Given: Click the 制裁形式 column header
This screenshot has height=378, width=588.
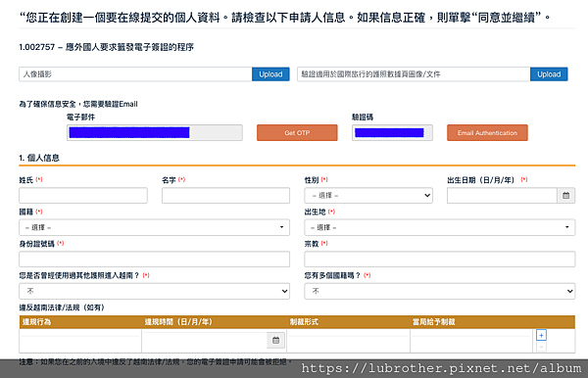Looking at the screenshot, I should 304,322.
